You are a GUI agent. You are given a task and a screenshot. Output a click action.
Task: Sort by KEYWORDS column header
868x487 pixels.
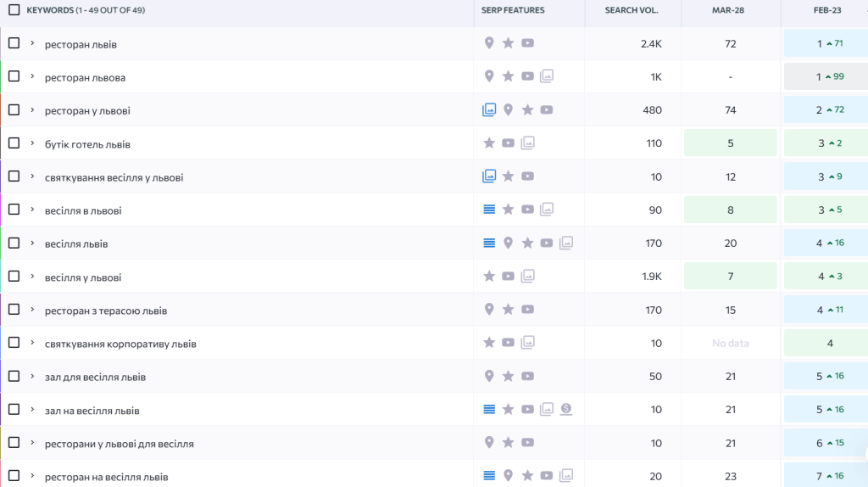coord(86,10)
